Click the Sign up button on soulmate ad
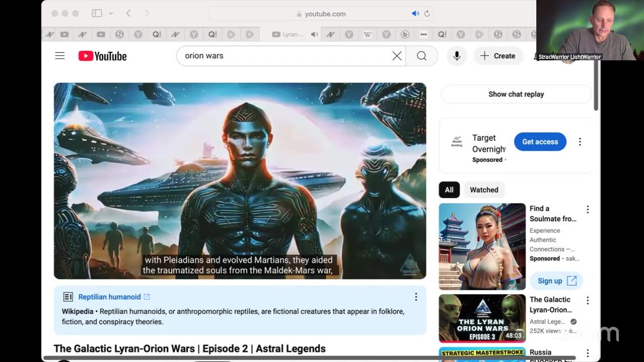 [x=556, y=281]
